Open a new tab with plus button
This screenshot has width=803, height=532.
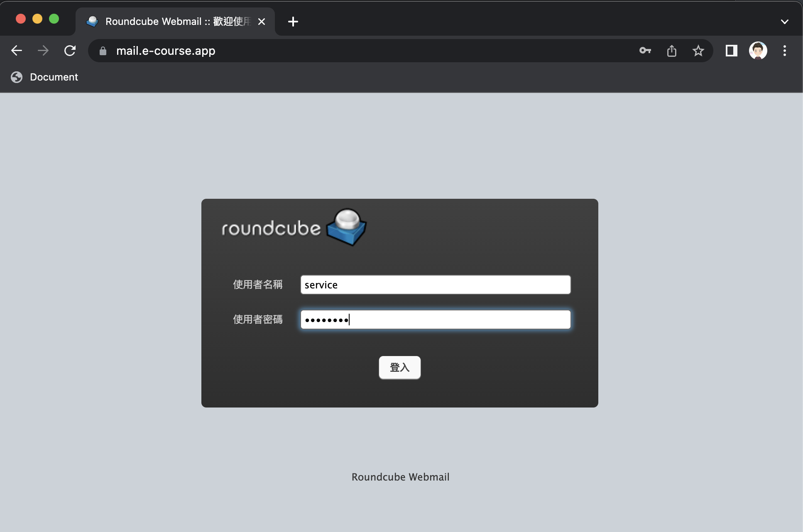tap(293, 22)
